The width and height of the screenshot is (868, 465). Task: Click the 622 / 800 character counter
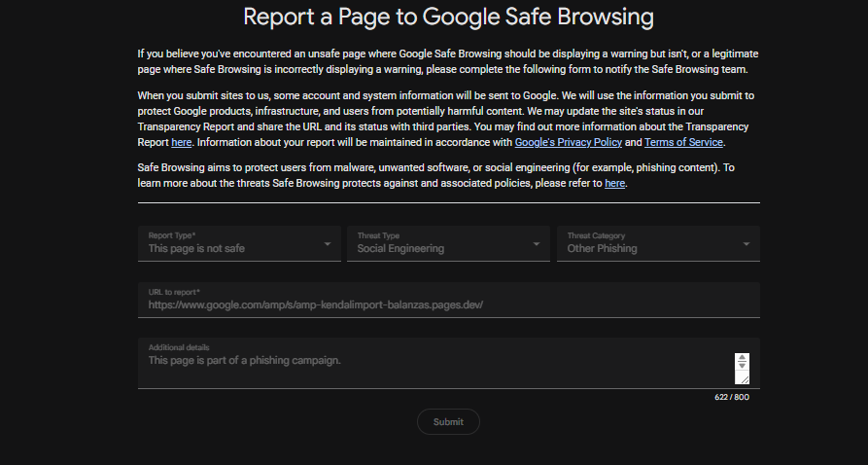click(x=732, y=397)
